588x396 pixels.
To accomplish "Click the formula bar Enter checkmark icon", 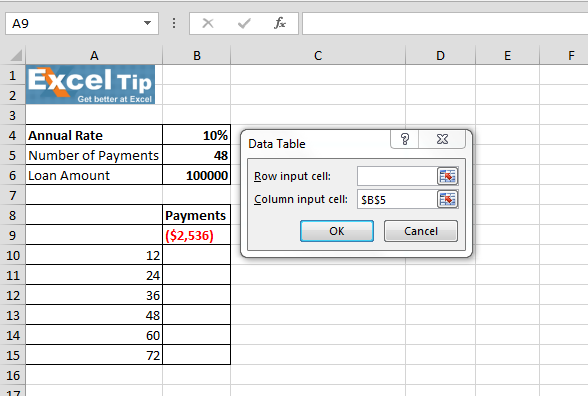I will click(x=244, y=23).
